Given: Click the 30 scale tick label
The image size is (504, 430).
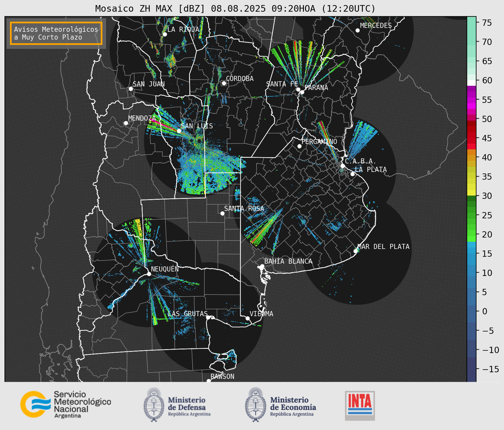Looking at the screenshot, I should (487, 196).
